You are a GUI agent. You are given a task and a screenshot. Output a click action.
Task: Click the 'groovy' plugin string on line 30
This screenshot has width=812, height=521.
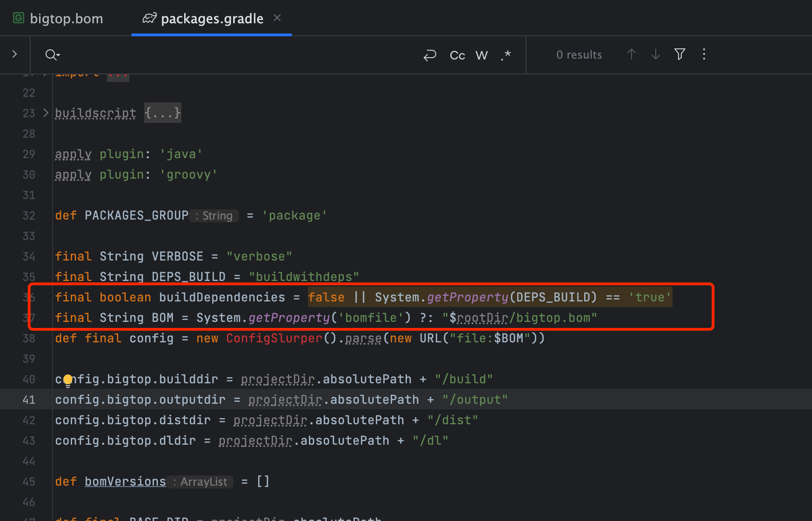(188, 174)
